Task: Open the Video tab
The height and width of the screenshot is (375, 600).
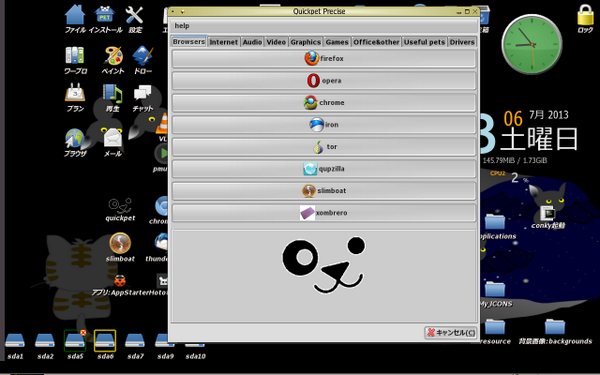Action: 276,42
